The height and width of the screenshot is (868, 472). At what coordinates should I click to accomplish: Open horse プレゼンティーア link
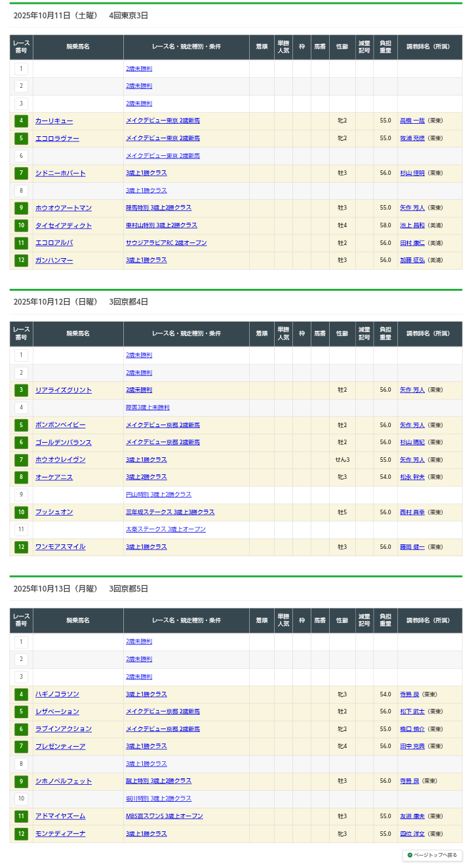click(60, 746)
